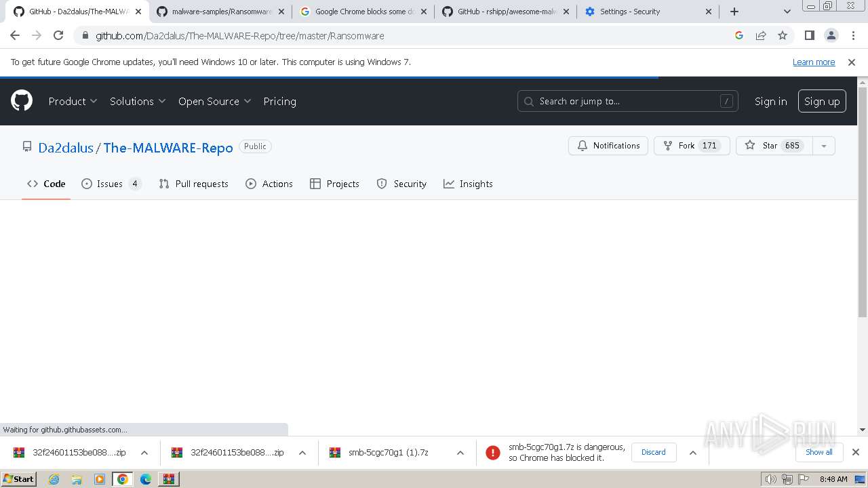The width and height of the screenshot is (868, 488).
Task: Open the repository Security tab
Action: click(x=401, y=184)
